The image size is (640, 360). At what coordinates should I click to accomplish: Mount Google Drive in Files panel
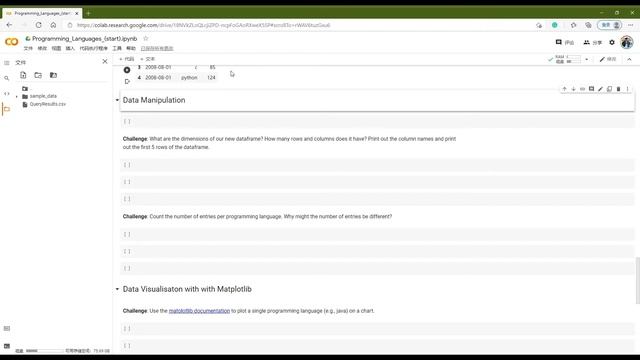(x=53, y=75)
